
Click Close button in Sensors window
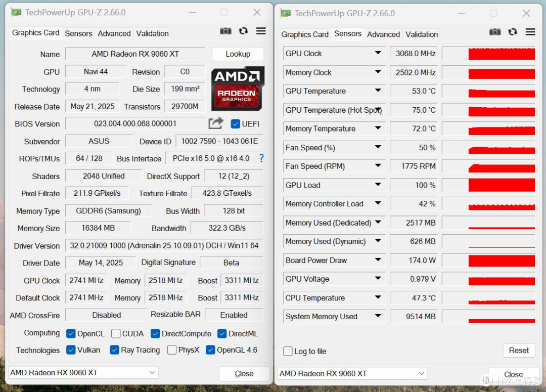(x=514, y=374)
